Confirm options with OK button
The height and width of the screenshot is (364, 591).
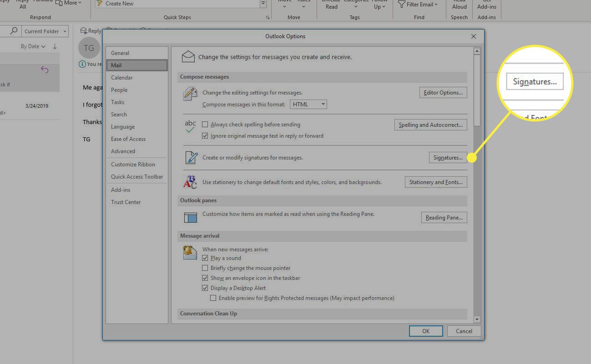point(426,331)
